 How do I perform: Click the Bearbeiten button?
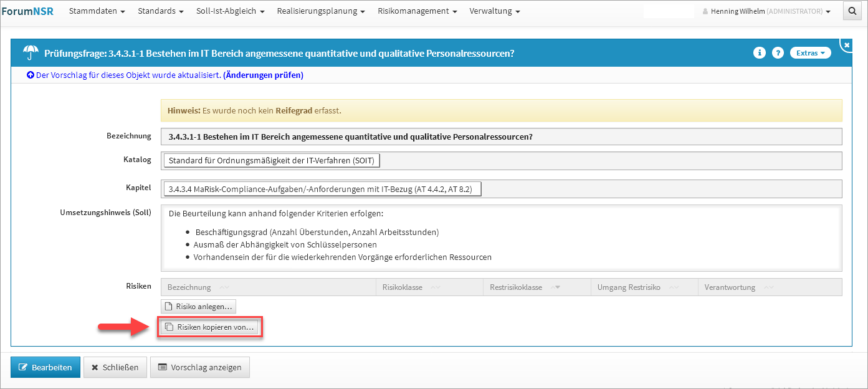[x=45, y=367]
